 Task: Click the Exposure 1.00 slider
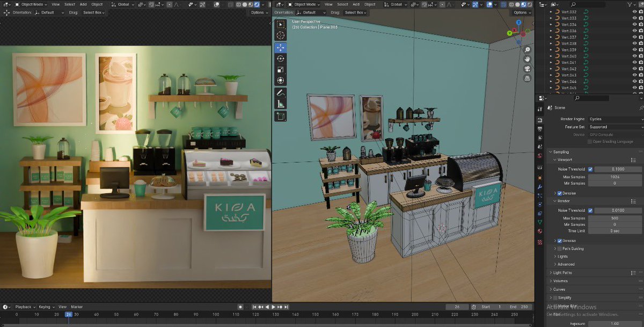coord(614,324)
